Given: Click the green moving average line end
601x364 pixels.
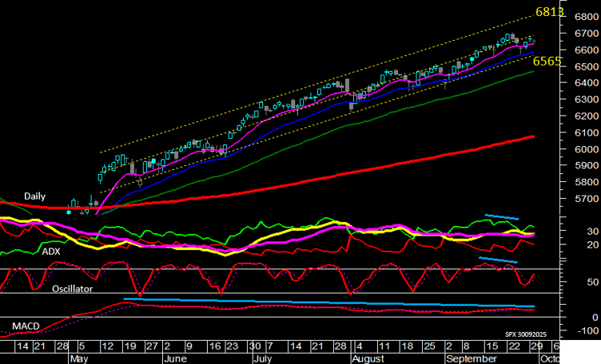Looking at the screenshot, I should (533, 72).
